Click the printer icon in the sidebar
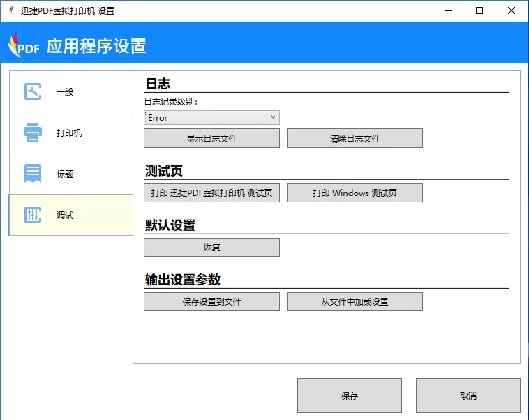Screen dimensions: 529x420 [33, 133]
